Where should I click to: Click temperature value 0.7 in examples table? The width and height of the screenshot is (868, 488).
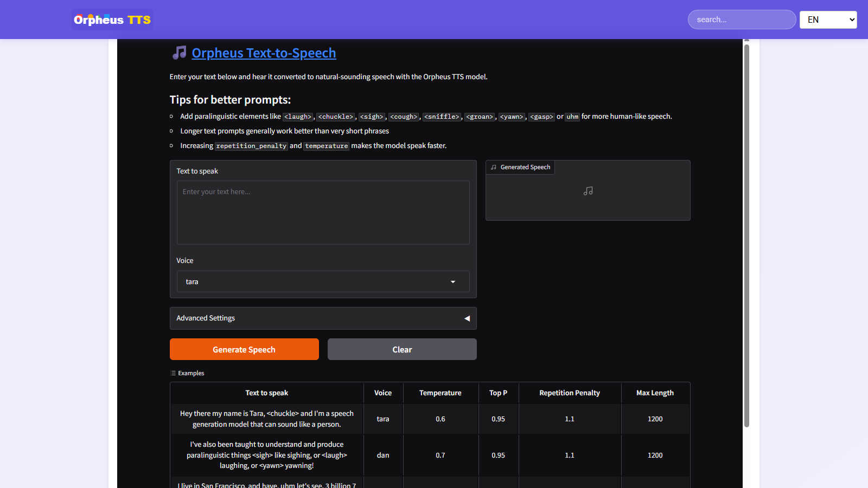pyautogui.click(x=441, y=455)
